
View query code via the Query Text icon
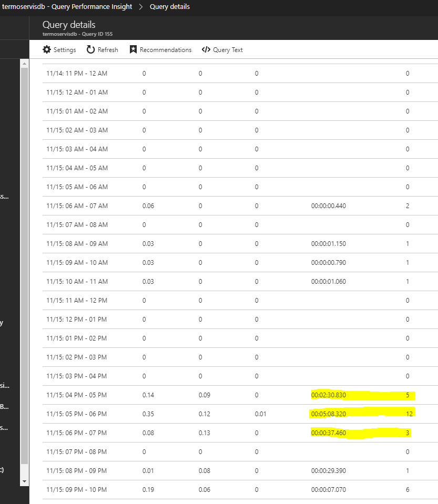pos(206,49)
